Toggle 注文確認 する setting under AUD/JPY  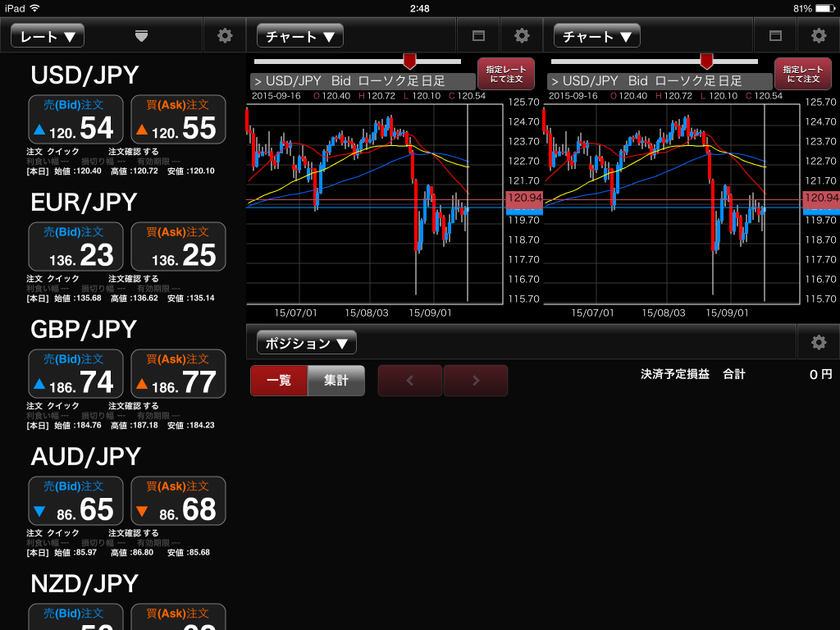tap(134, 533)
